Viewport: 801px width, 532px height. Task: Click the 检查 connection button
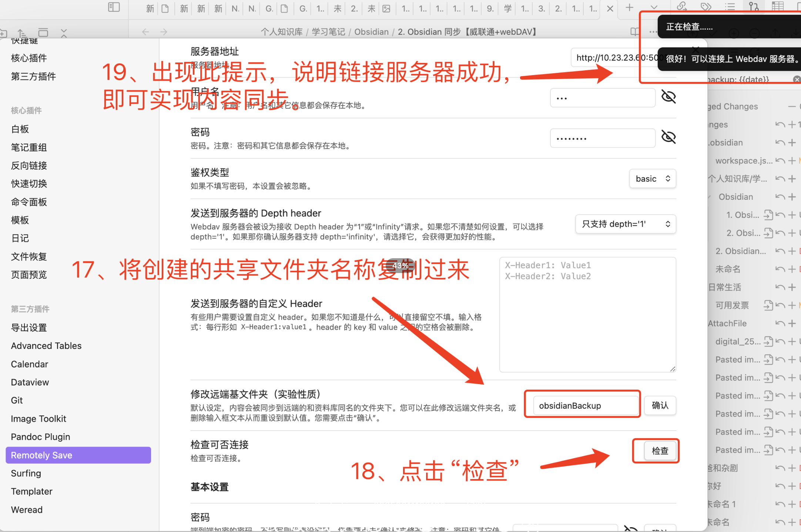pos(660,451)
